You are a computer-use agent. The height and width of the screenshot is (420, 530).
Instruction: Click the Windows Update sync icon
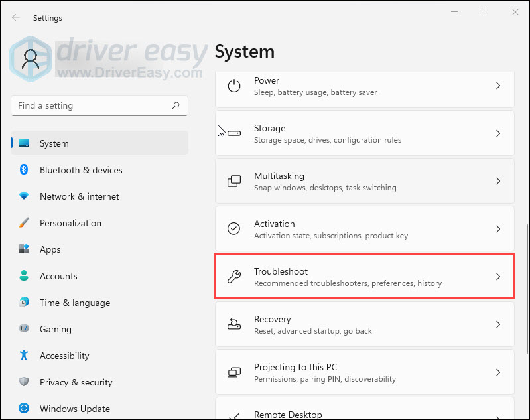(x=24, y=409)
